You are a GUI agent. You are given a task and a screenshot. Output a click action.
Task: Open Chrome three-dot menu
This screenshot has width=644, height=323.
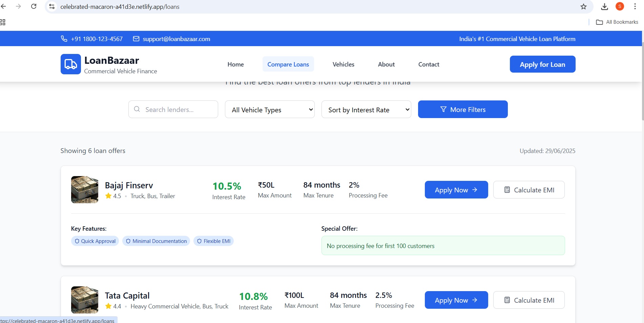point(635,6)
